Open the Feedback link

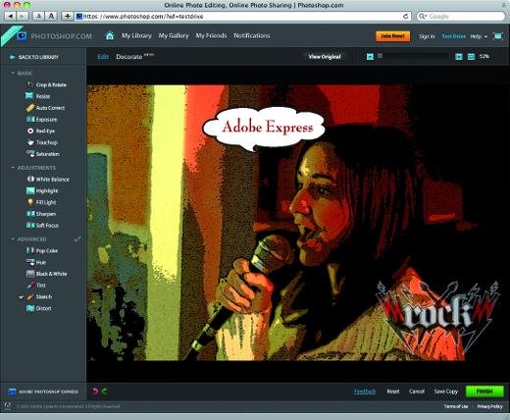(x=365, y=392)
